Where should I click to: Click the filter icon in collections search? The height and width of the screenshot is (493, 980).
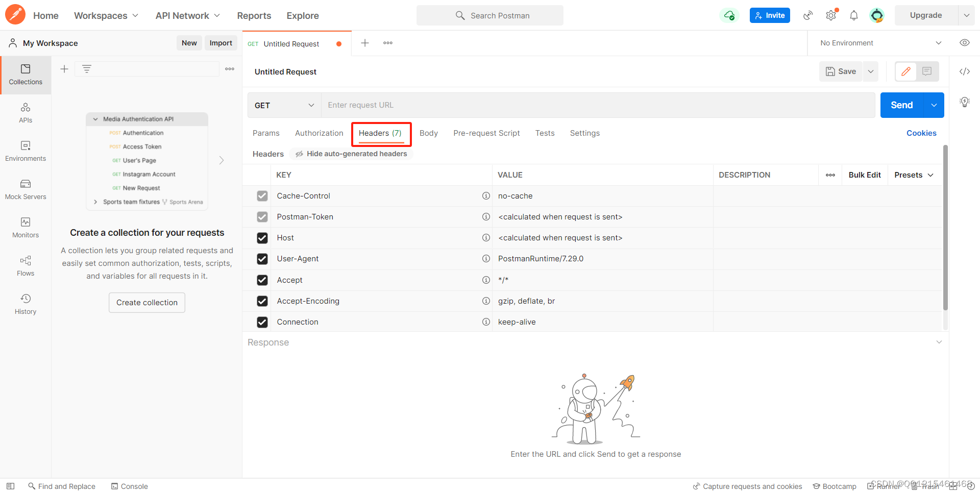pyautogui.click(x=87, y=69)
